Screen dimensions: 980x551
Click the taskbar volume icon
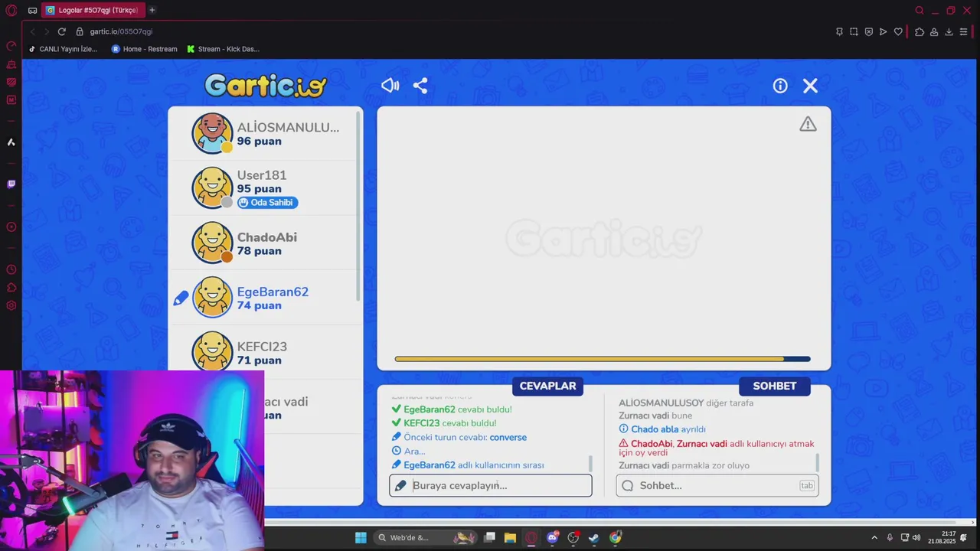pyautogui.click(x=916, y=537)
